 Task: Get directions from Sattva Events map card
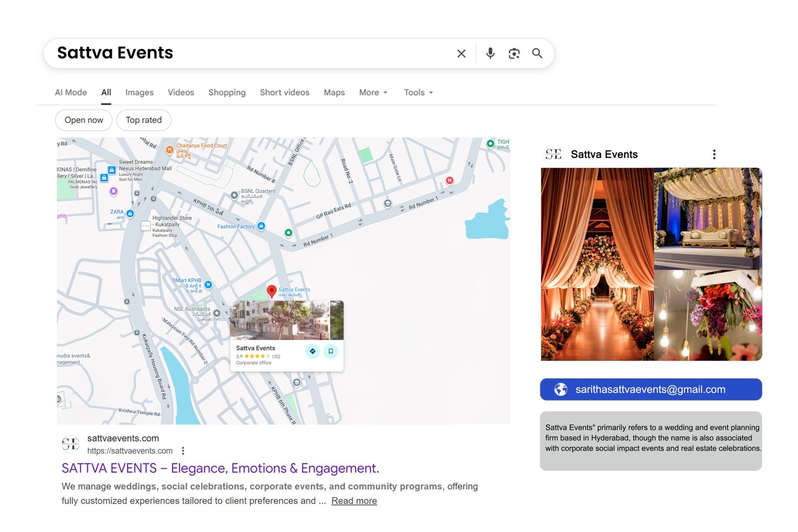tap(313, 351)
